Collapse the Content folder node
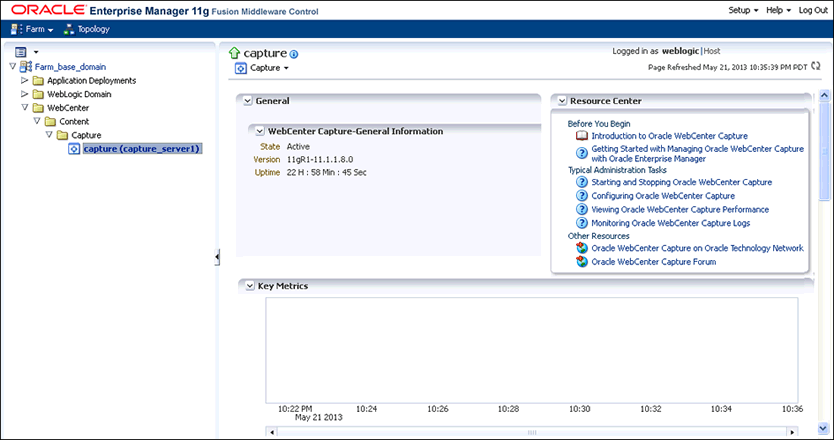 coord(37,121)
